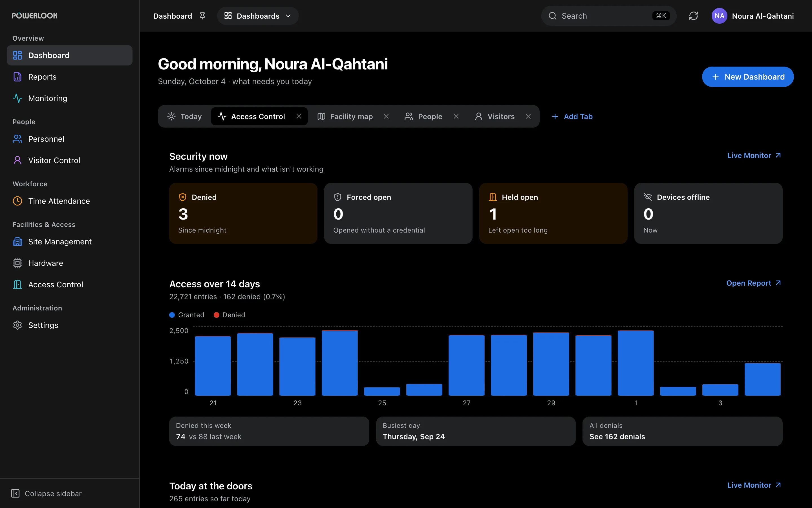Screen dimensions: 812x508
Task: Close the Visitors tab
Action: pyautogui.click(x=528, y=117)
